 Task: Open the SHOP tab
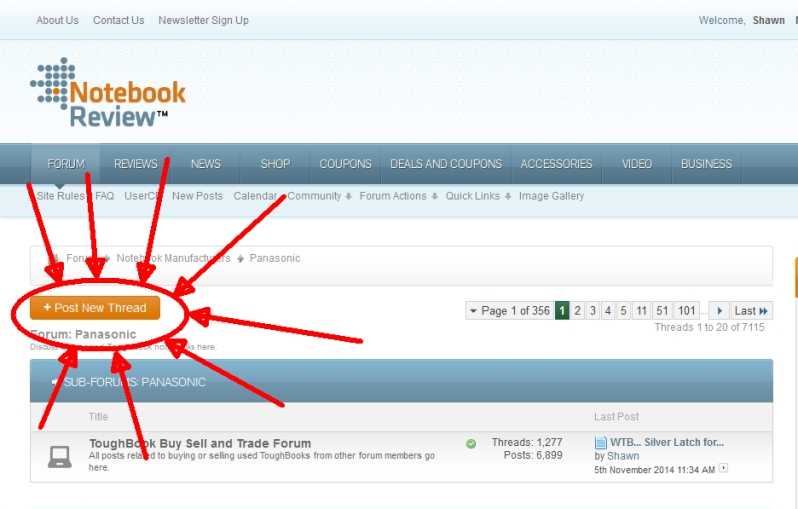[275, 164]
